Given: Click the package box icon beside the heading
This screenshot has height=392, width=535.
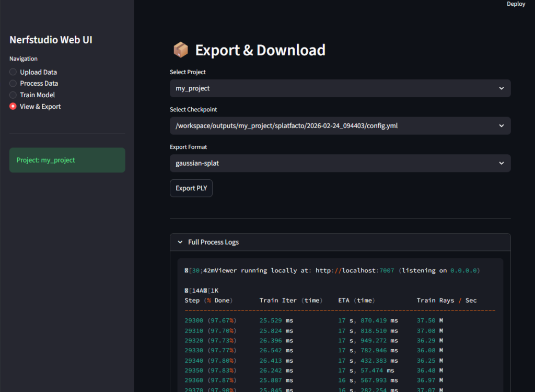Looking at the screenshot, I should pos(181,50).
